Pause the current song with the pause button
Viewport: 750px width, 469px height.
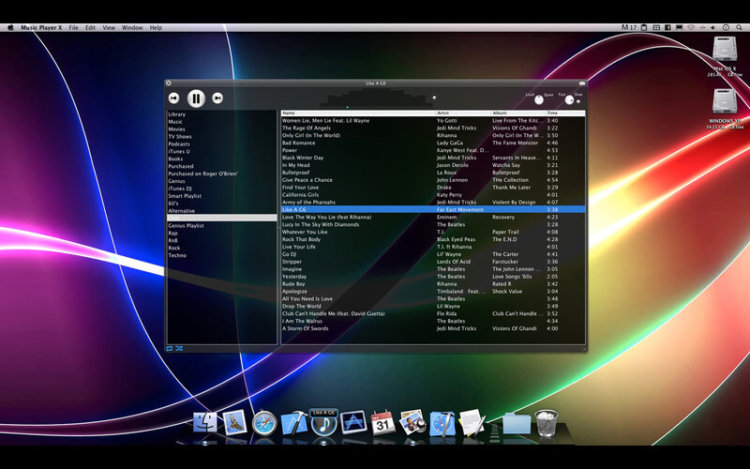[196, 98]
